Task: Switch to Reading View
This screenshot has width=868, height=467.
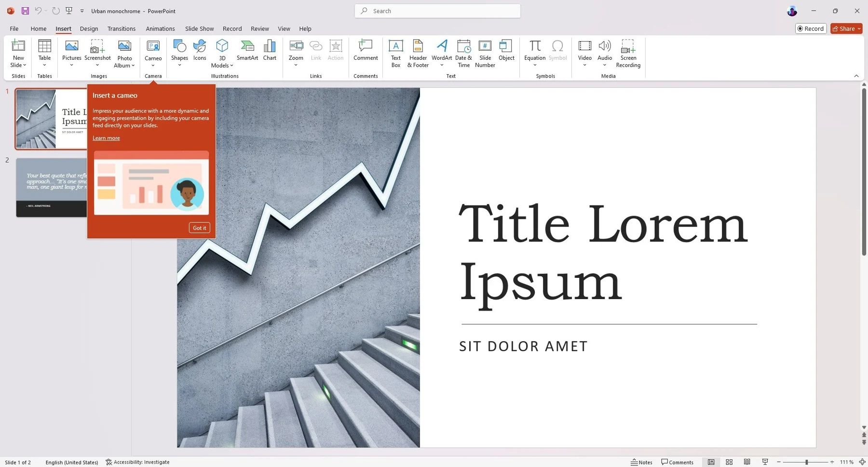Action: (747, 462)
